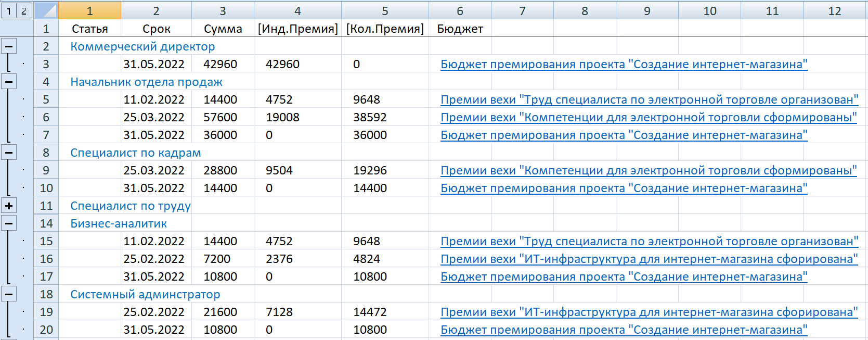Click the Select All corner button

click(46, 10)
